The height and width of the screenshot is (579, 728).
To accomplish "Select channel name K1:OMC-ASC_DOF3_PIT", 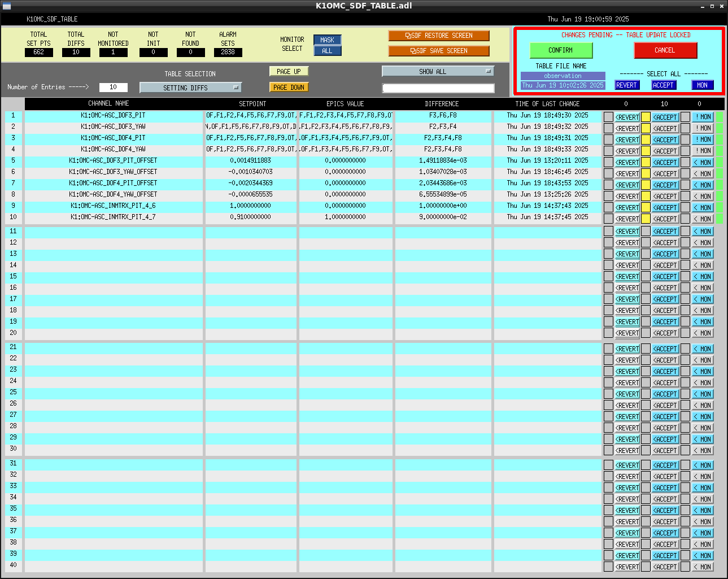I will click(x=113, y=115).
